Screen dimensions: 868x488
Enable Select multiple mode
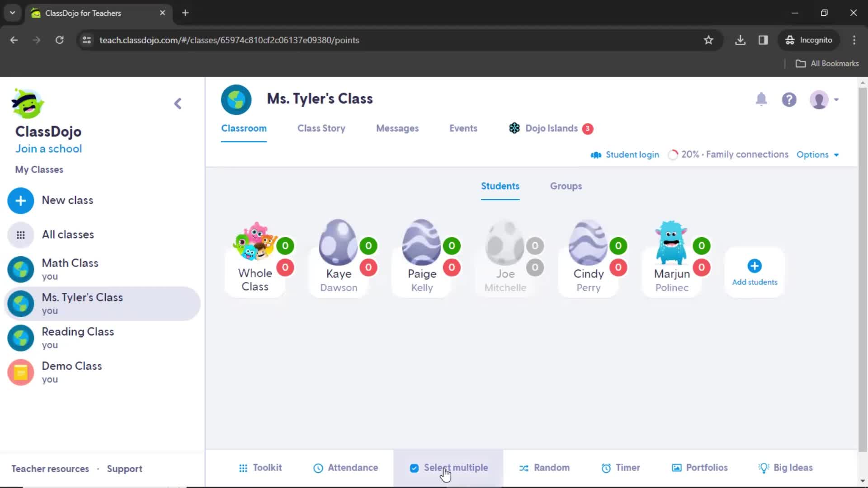click(448, 467)
